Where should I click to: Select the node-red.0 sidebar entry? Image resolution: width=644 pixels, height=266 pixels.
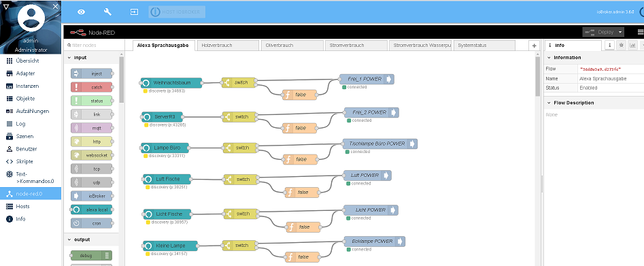31,194
